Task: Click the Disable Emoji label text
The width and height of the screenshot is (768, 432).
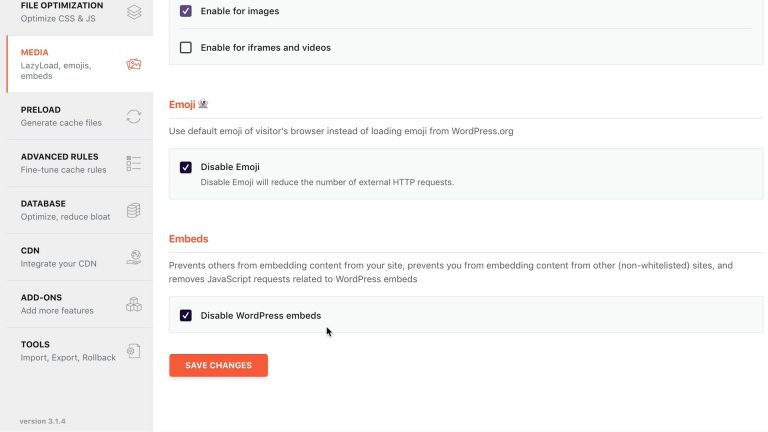Action: click(230, 167)
